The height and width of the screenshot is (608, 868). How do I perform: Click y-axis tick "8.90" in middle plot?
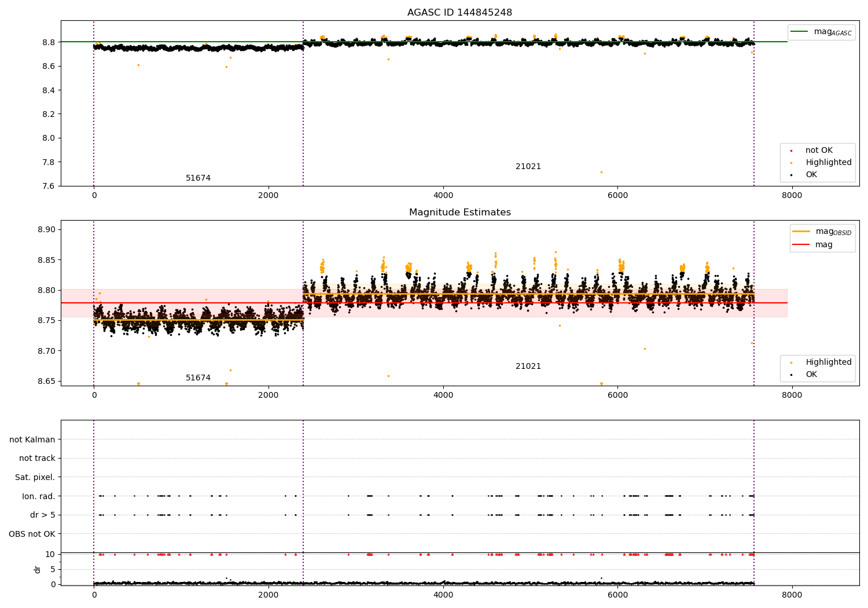[x=46, y=230]
